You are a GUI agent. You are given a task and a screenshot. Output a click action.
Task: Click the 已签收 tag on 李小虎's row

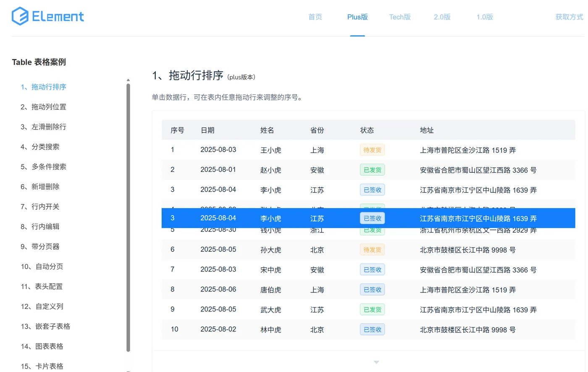[x=372, y=190]
